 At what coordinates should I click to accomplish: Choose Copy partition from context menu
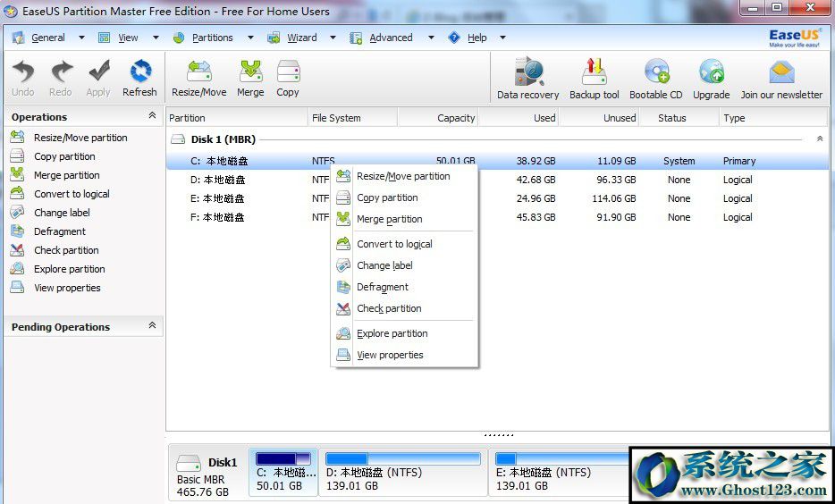[404, 197]
